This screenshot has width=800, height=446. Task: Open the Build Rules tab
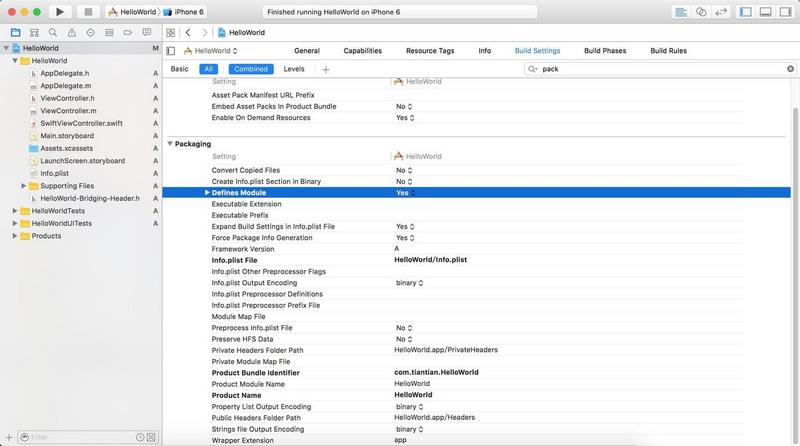668,51
